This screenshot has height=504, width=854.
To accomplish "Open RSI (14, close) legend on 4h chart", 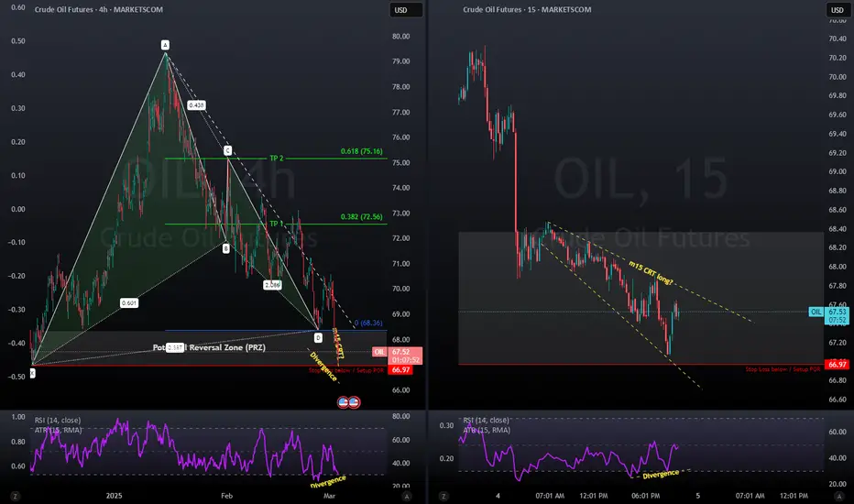I will 58,420.
